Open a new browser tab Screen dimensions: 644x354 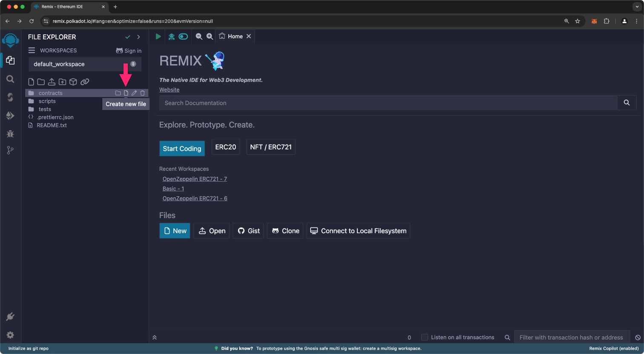pos(115,7)
